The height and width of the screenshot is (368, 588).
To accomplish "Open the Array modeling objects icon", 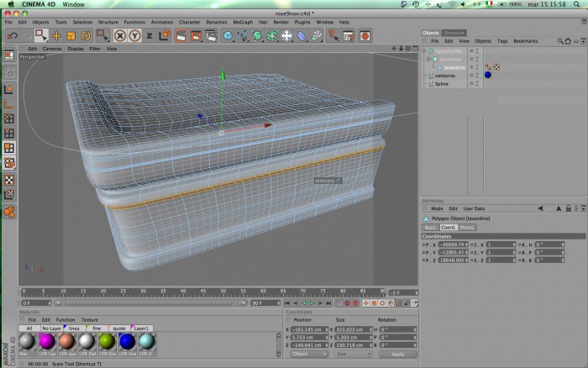I will click(272, 36).
